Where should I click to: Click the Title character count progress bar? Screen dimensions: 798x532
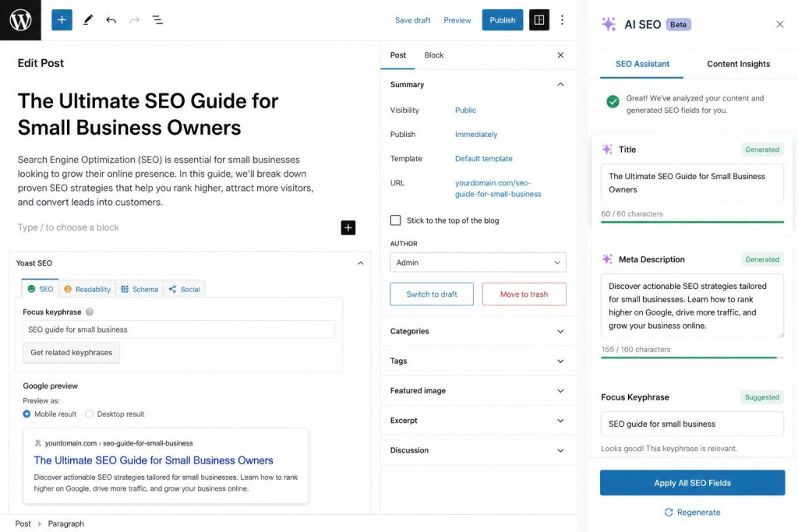(692, 222)
